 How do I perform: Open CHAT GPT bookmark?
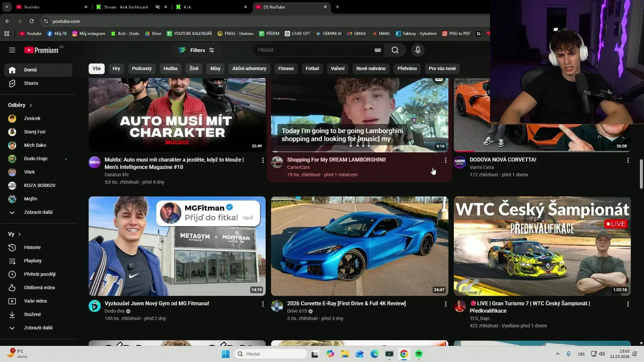pos(297,34)
